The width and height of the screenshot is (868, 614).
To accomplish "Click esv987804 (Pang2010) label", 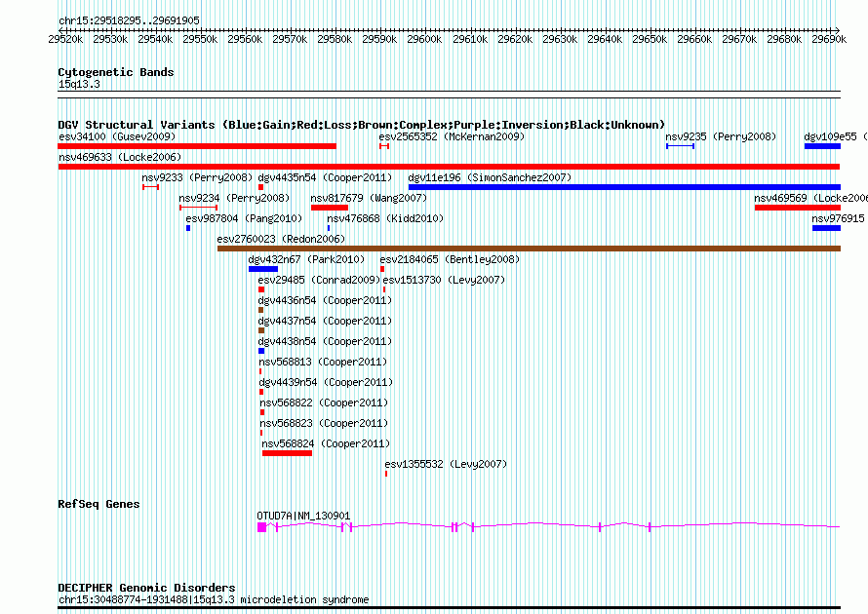I will point(244,218).
